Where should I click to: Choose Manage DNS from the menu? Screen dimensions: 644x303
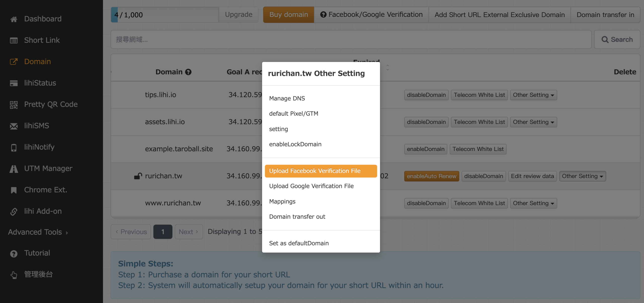click(287, 98)
